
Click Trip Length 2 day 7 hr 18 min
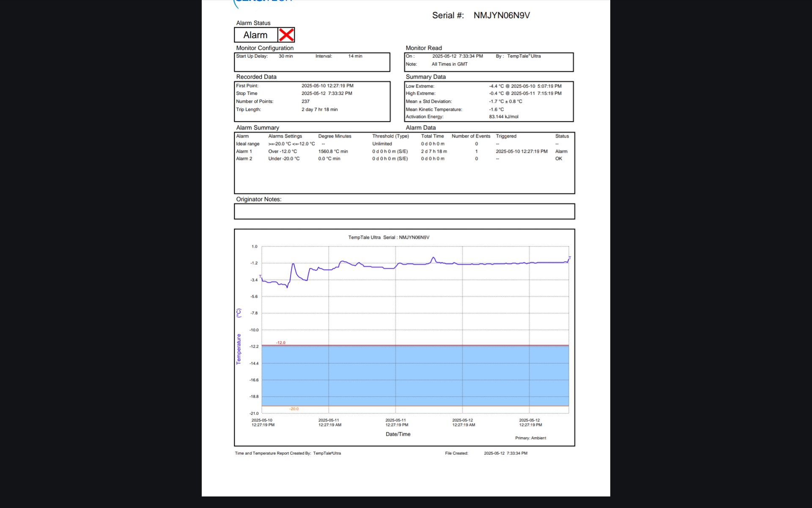pyautogui.click(x=319, y=110)
